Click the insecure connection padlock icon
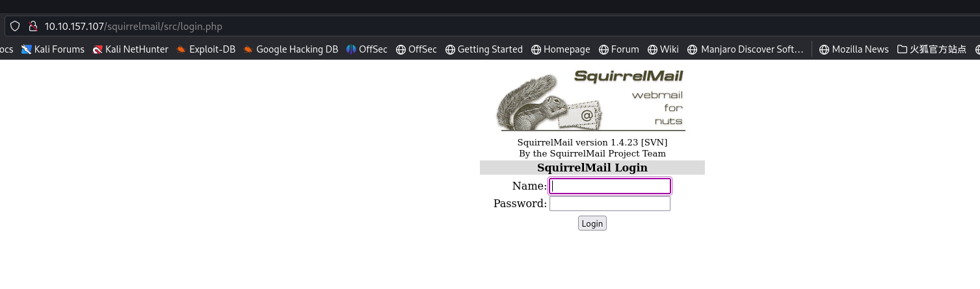This screenshot has width=980, height=289. 33,27
